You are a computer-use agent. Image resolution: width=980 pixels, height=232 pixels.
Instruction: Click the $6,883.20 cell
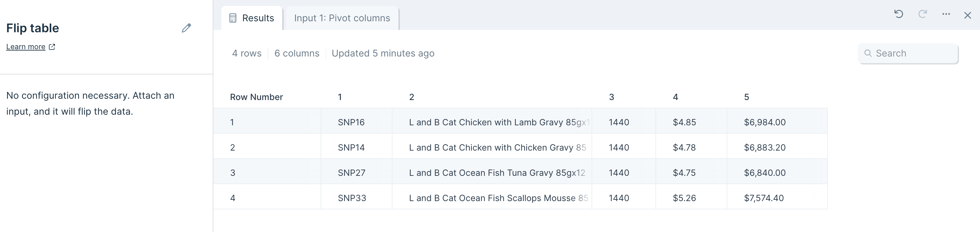[x=764, y=147]
